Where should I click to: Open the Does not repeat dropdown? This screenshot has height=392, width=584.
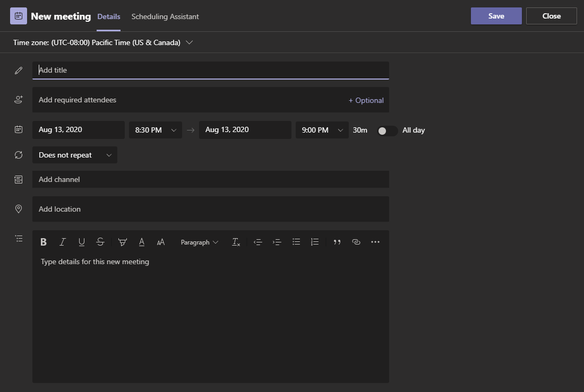point(75,155)
